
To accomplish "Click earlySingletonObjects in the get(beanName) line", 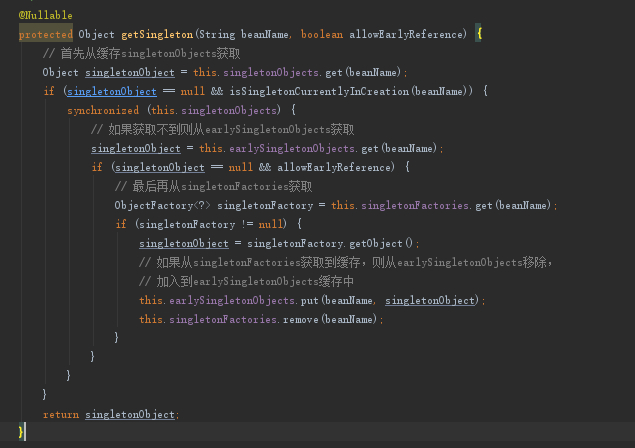I will pos(292,149).
